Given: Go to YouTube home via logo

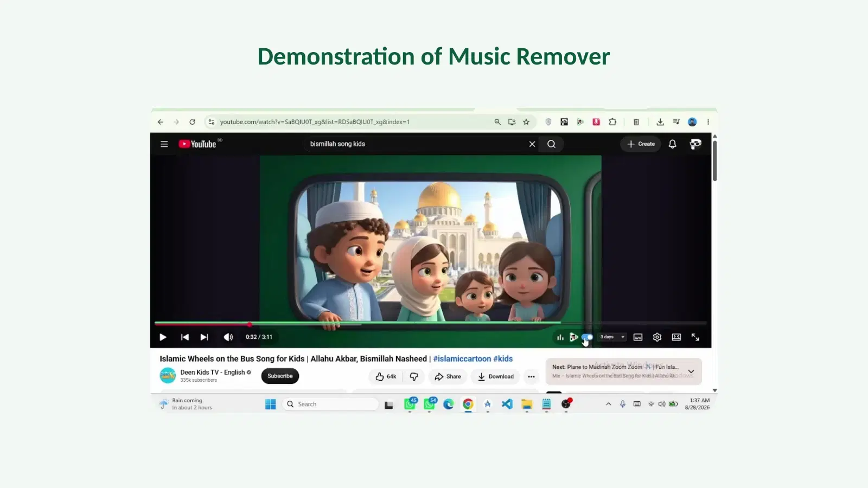Looking at the screenshot, I should (x=199, y=144).
